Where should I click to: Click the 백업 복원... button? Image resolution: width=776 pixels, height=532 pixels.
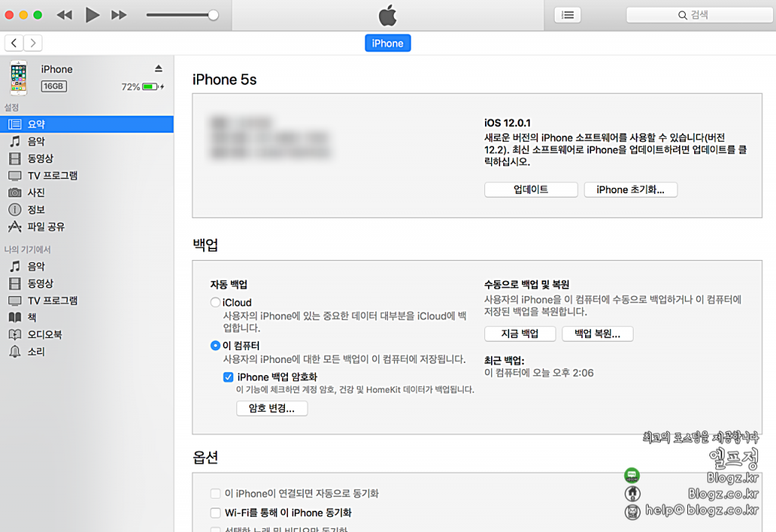click(x=597, y=333)
